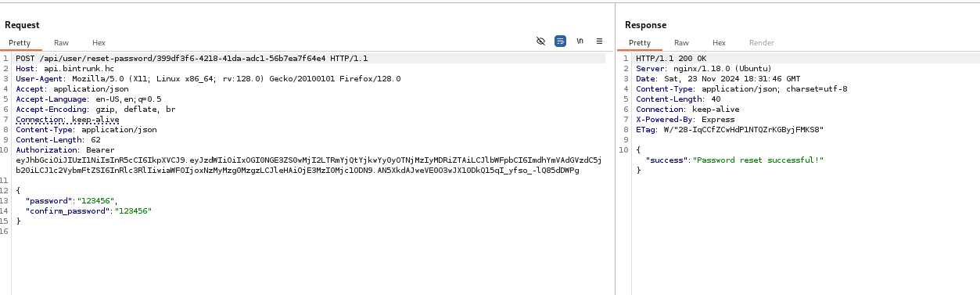Toggle the \n non-printable characters icon
The image size is (980, 295).
click(580, 41)
